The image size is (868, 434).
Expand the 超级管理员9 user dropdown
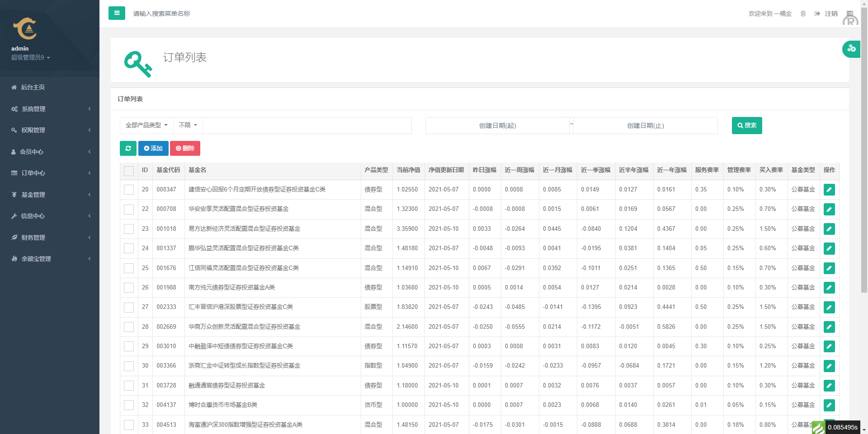pos(30,57)
